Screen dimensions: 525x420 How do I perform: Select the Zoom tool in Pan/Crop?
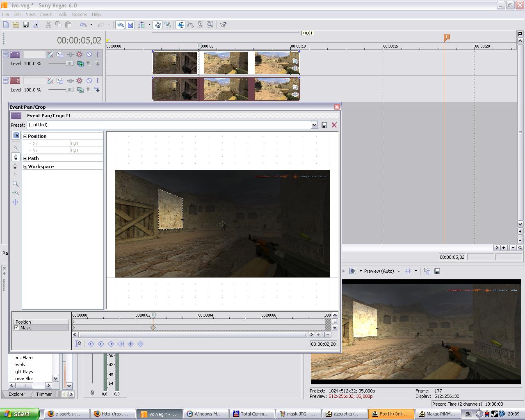(x=16, y=184)
